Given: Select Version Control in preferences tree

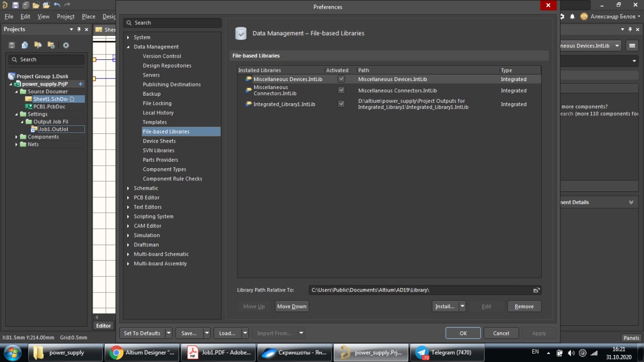Looking at the screenshot, I should point(162,56).
